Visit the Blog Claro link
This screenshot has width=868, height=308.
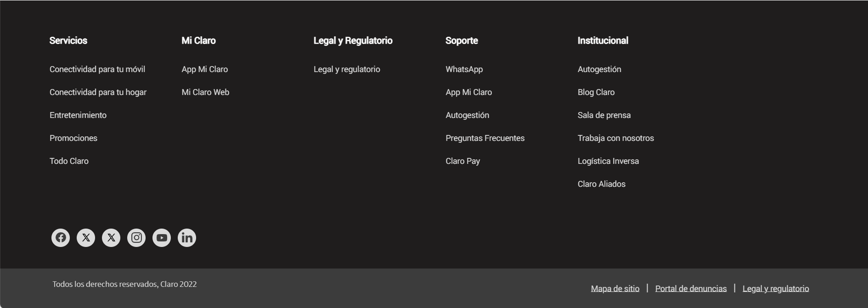(596, 92)
